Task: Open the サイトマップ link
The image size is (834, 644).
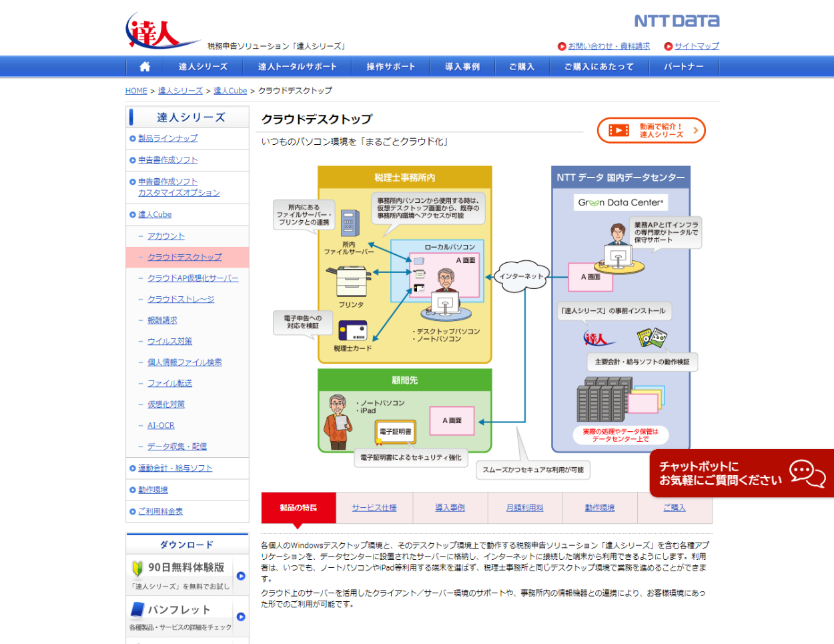Action: coord(696,46)
